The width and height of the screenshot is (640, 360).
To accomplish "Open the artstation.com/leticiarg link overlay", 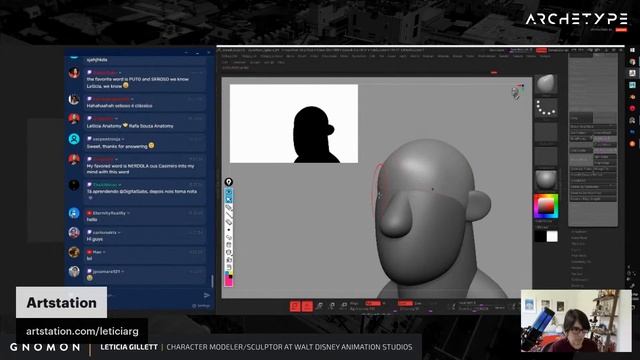I will click(x=82, y=331).
